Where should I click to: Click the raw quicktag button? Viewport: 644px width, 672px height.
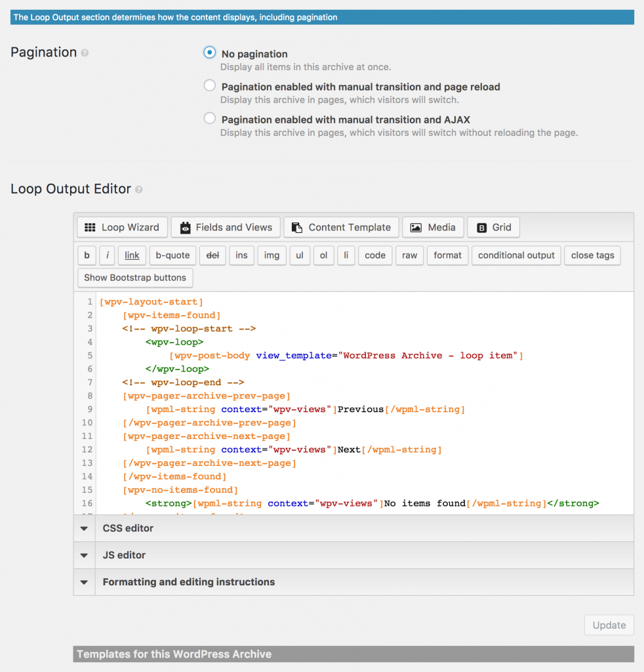point(410,255)
